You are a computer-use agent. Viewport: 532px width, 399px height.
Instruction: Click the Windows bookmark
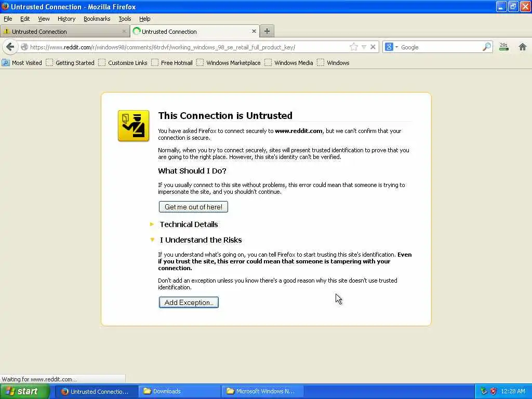coord(333,63)
